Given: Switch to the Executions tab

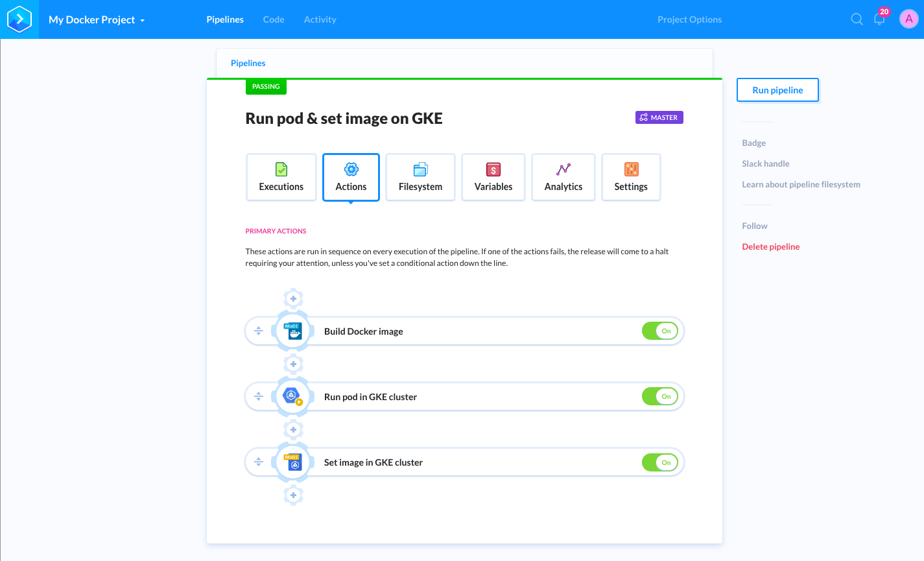Looking at the screenshot, I should [x=281, y=177].
